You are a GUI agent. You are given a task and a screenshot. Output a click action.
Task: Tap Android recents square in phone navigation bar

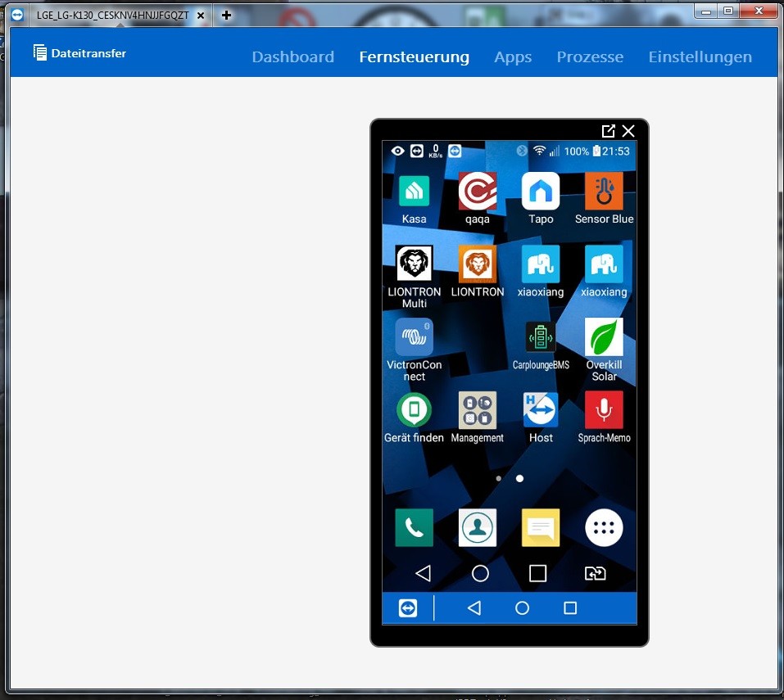coord(537,573)
